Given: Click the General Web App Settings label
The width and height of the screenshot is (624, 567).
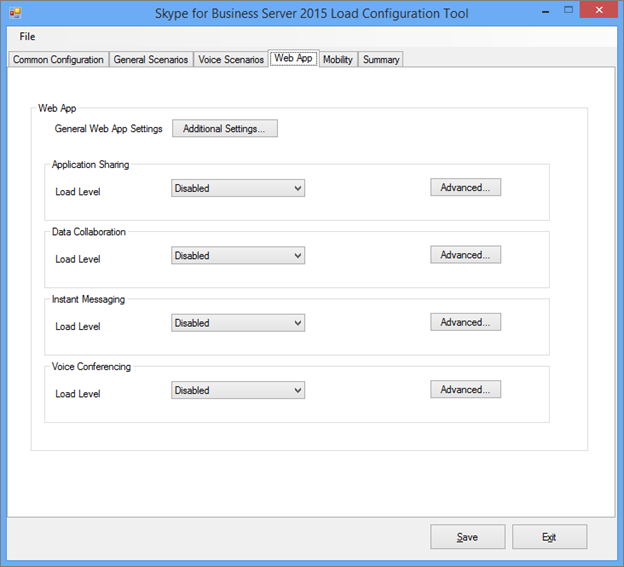Looking at the screenshot, I should pos(109,129).
